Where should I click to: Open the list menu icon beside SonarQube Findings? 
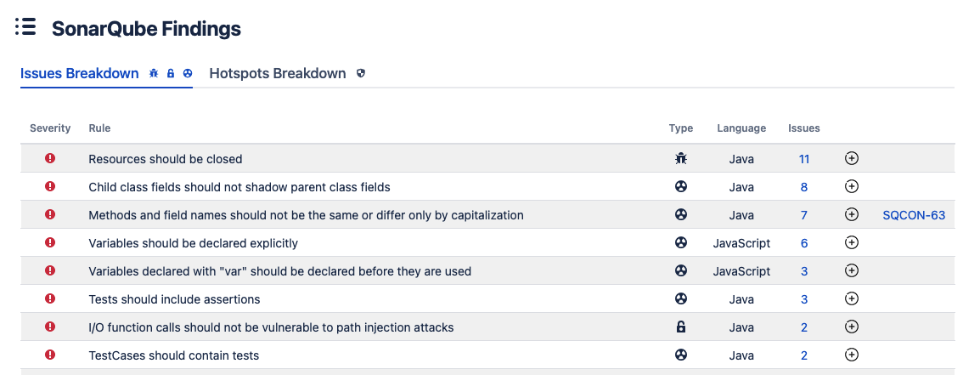(25, 26)
